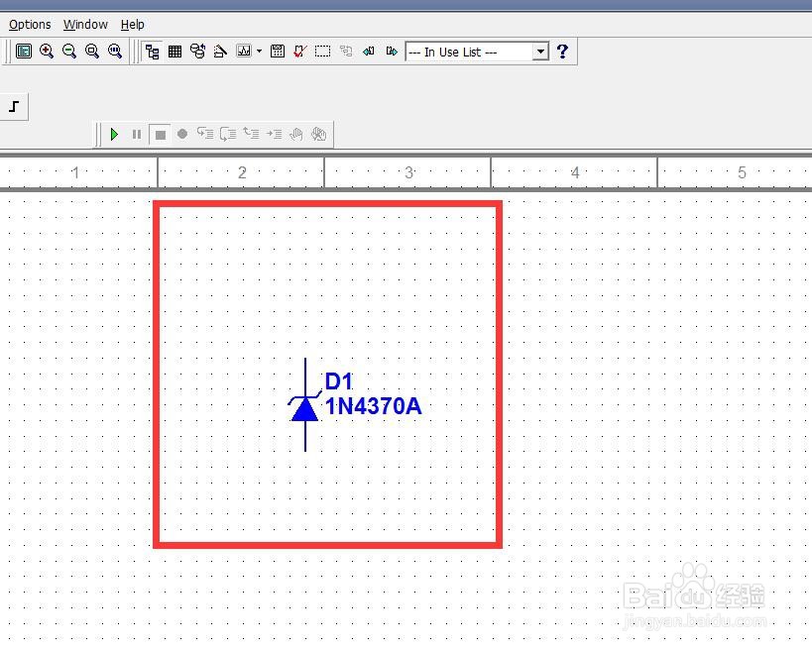Image resolution: width=812 pixels, height=649 pixels.
Task: Open the Window menu
Action: [x=85, y=25]
